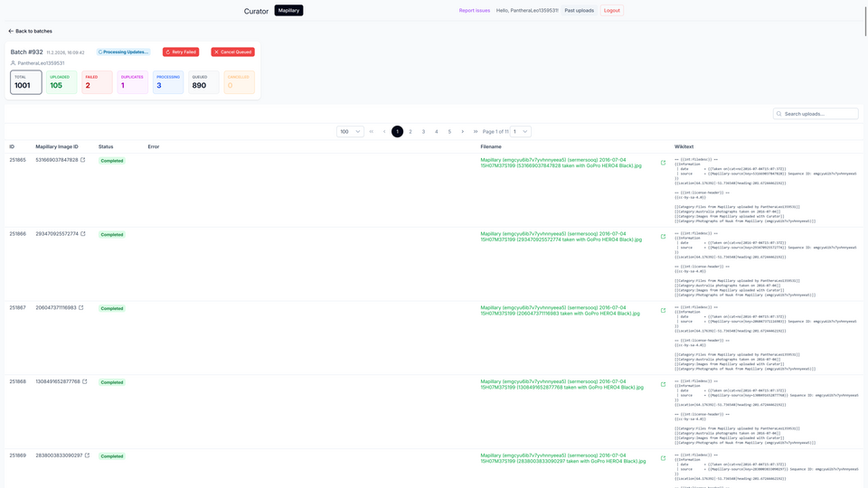Open the 100 rows-per-page dropdown
The height and width of the screenshot is (488, 868).
coord(350,132)
